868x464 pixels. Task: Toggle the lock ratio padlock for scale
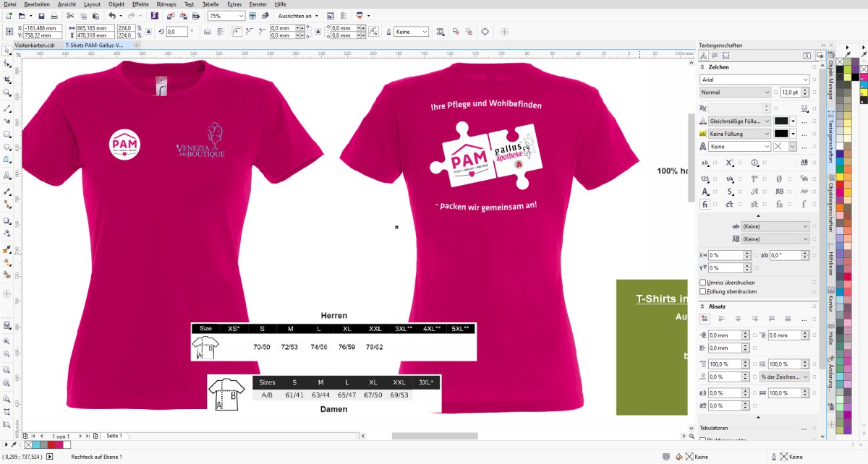[148, 31]
